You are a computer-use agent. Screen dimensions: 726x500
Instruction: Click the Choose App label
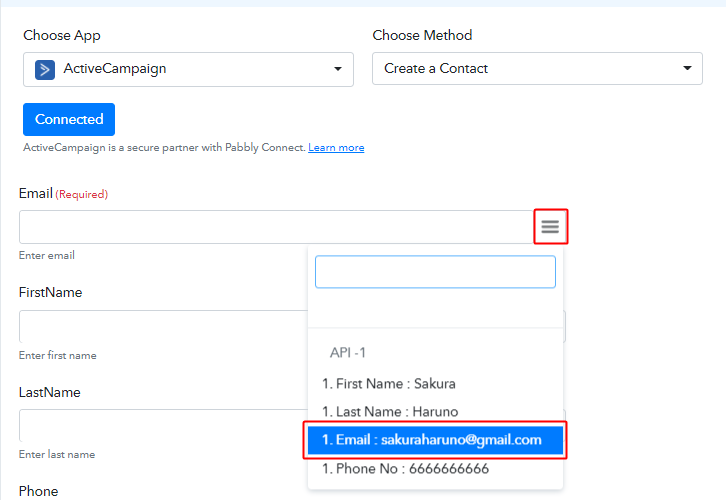click(x=62, y=36)
